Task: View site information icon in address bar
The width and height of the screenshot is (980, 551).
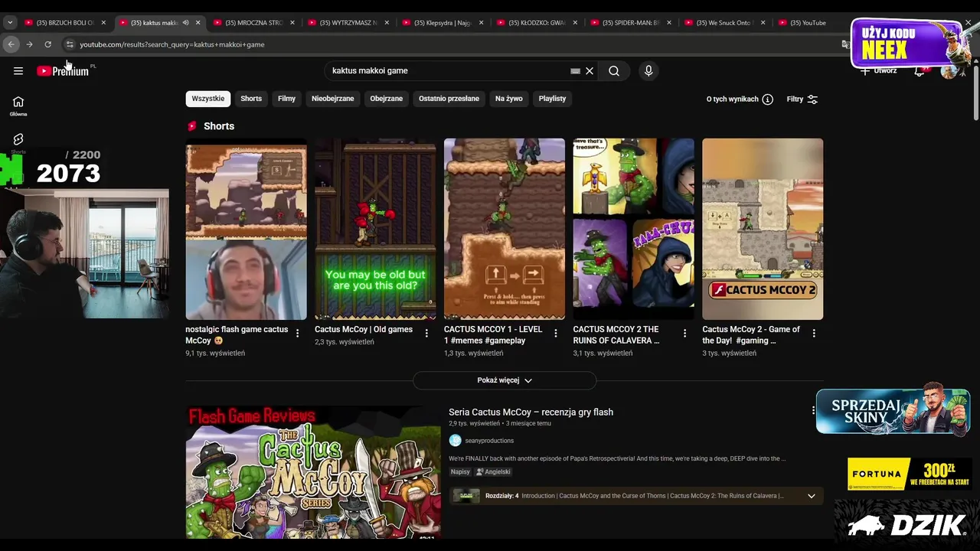Action: 69,44
